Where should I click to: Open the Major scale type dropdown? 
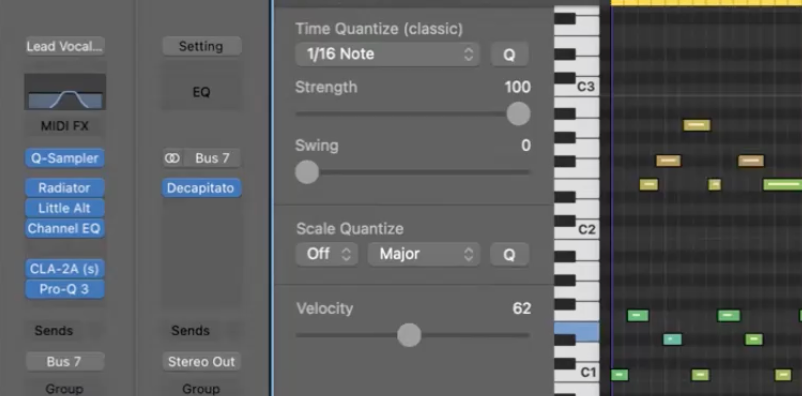tap(424, 254)
